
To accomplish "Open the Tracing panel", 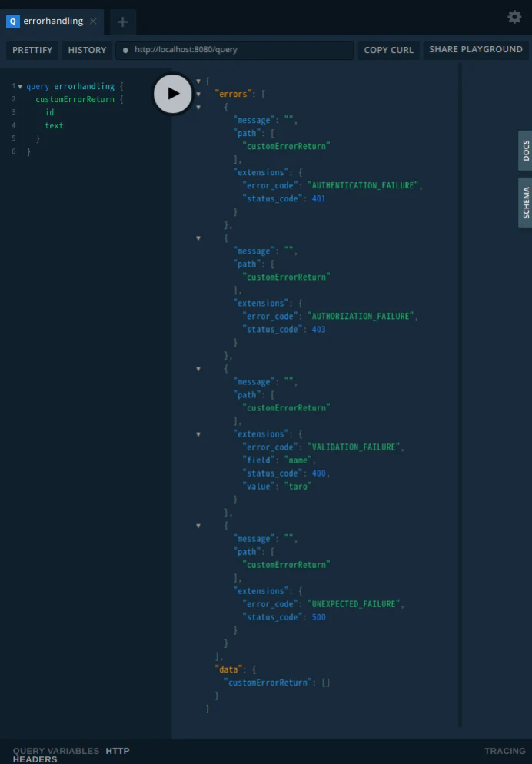I will [x=505, y=752].
